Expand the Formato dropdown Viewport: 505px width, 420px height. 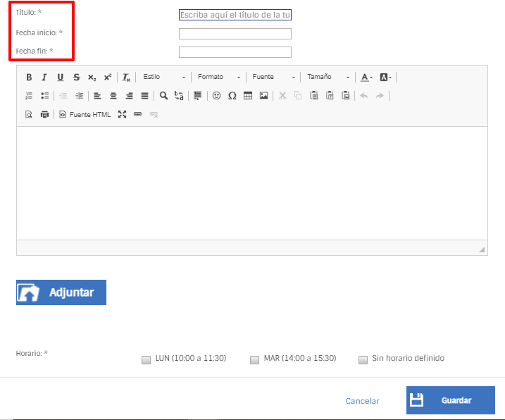pyautogui.click(x=218, y=77)
